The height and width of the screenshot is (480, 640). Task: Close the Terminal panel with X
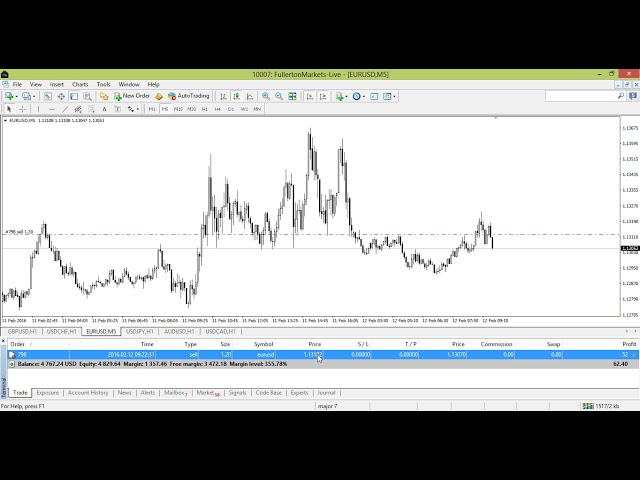tap(3, 341)
